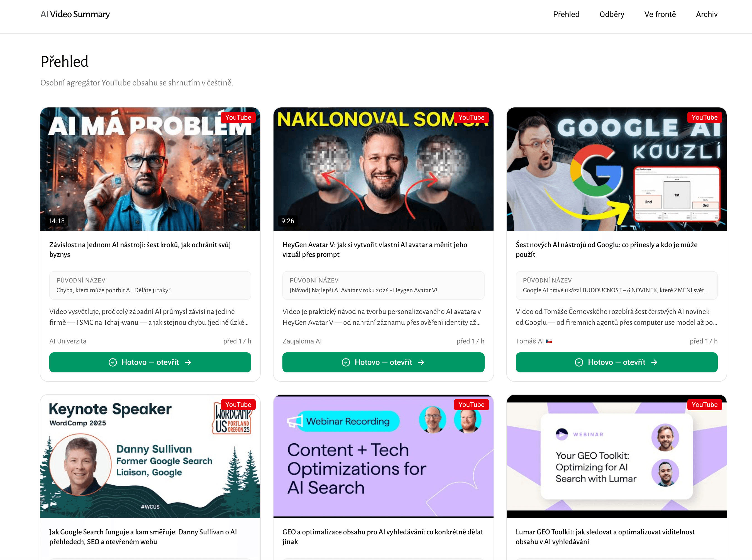The height and width of the screenshot is (560, 752).
Task: Click Hotovo — otevřít for Tomáš AI video
Action: click(616, 362)
